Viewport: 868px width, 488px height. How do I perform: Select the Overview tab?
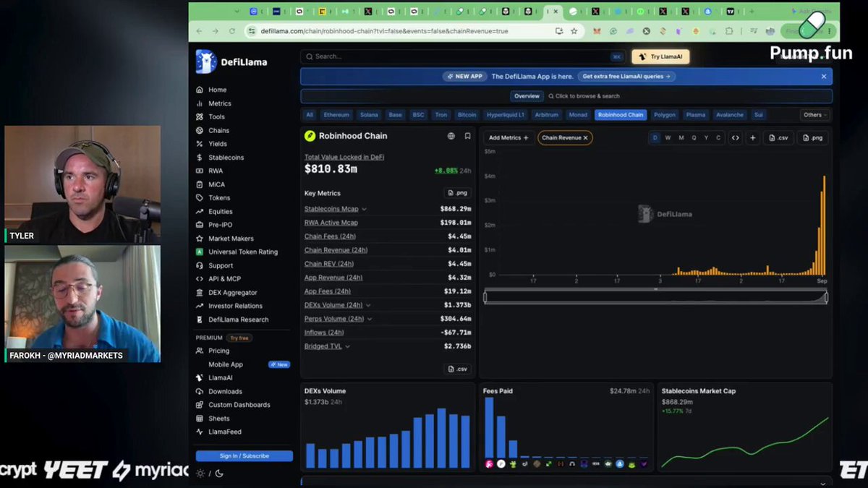point(527,96)
